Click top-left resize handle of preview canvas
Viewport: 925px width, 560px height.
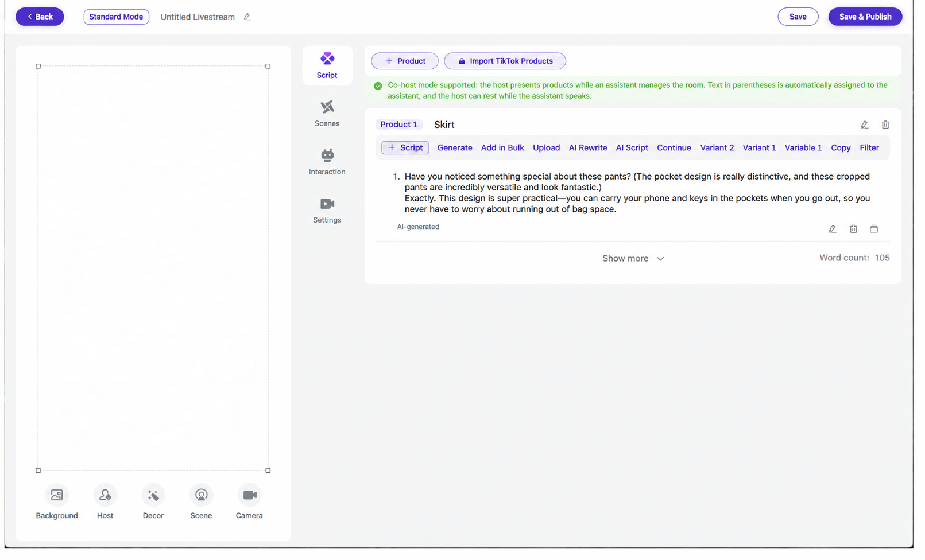pos(38,66)
